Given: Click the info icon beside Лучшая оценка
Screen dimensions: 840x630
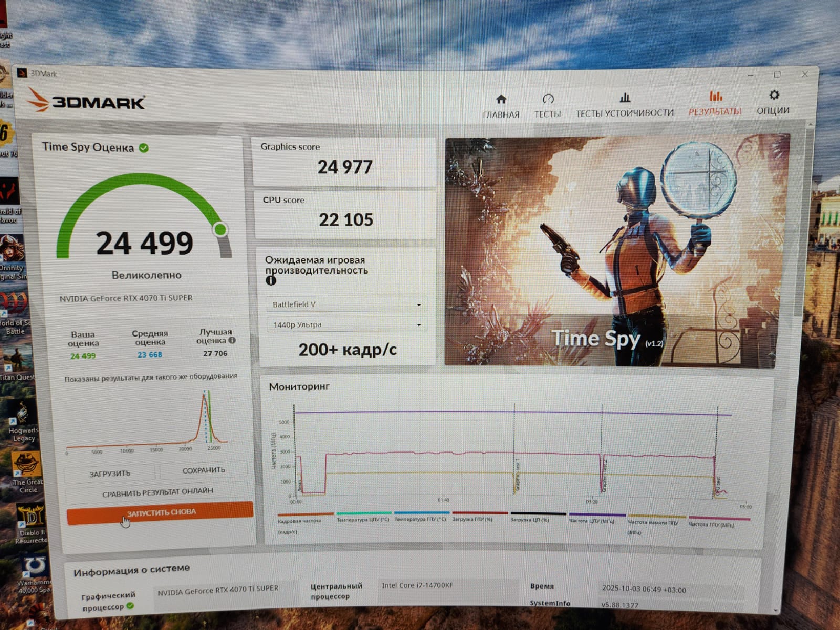Looking at the screenshot, I should pos(232,340).
